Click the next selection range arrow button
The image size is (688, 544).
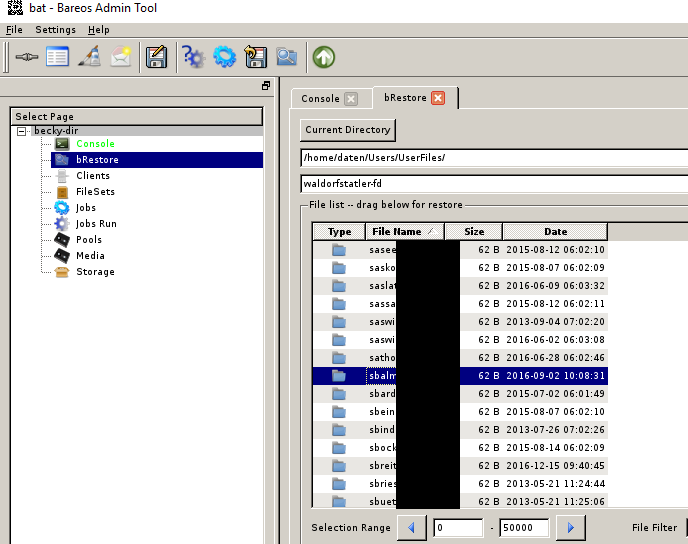tap(570, 527)
